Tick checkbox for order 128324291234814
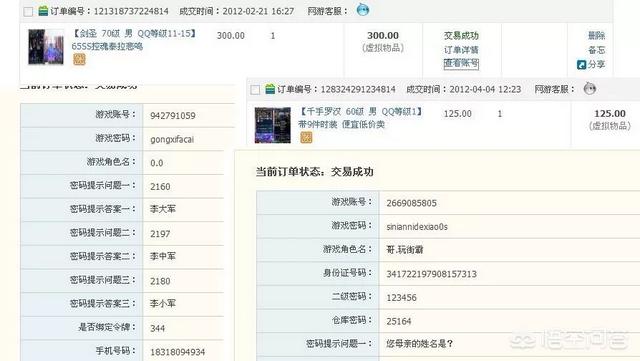 tap(255, 89)
